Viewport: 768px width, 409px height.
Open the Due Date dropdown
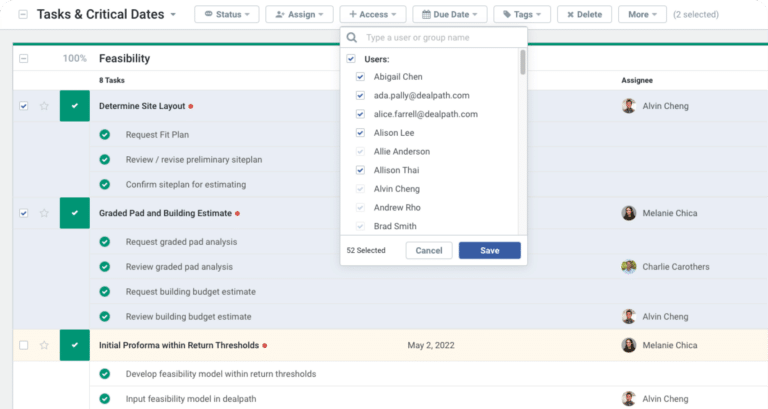pyautogui.click(x=450, y=15)
